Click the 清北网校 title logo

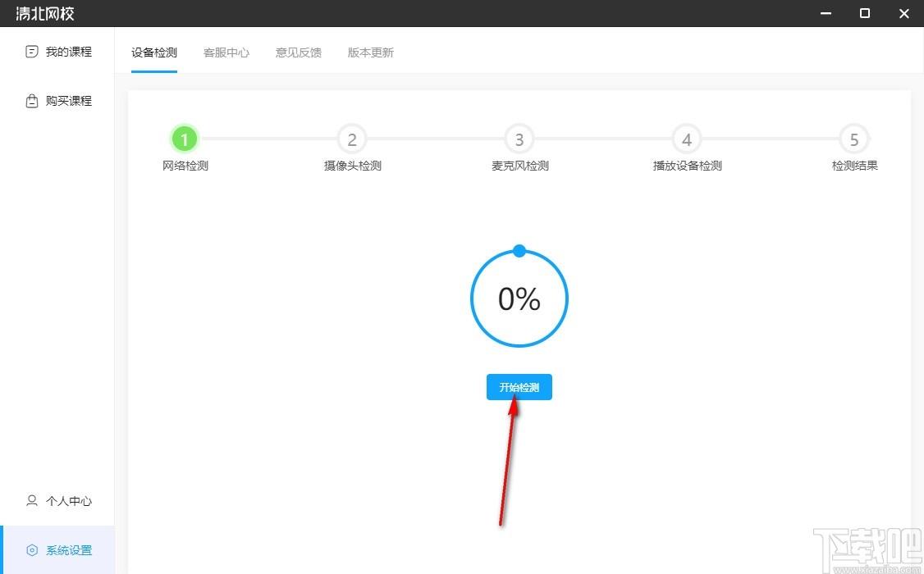(x=45, y=13)
